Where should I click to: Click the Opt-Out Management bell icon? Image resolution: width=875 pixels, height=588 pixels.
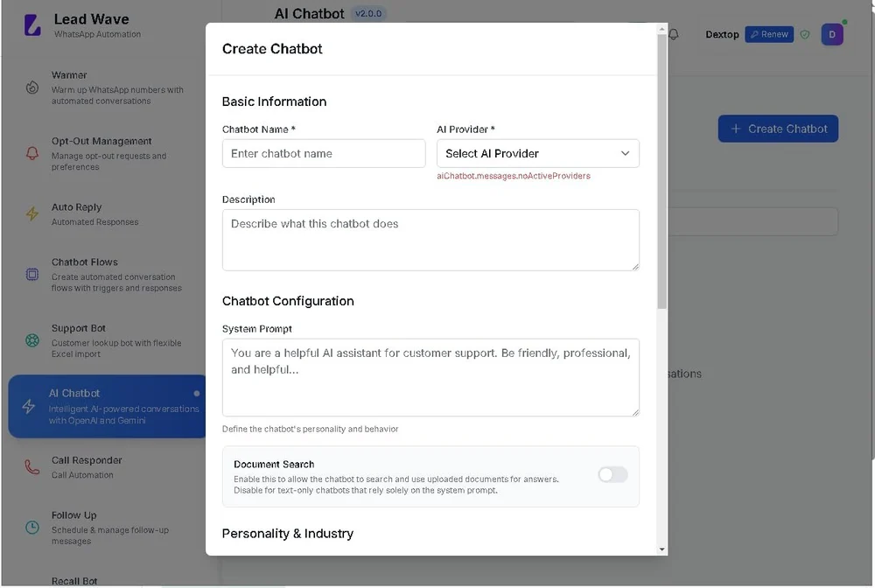32,153
